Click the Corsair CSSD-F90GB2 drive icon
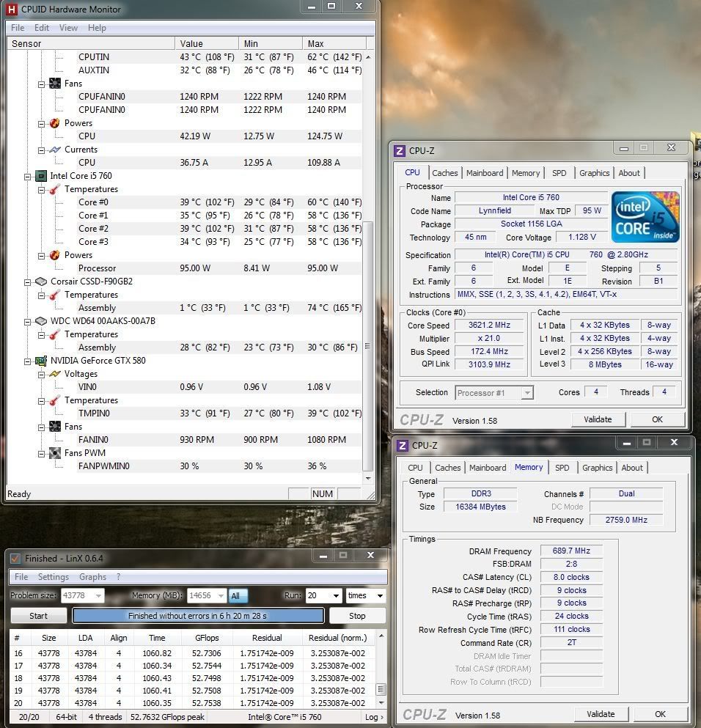Viewport: 701px width, 728px height. click(x=41, y=282)
